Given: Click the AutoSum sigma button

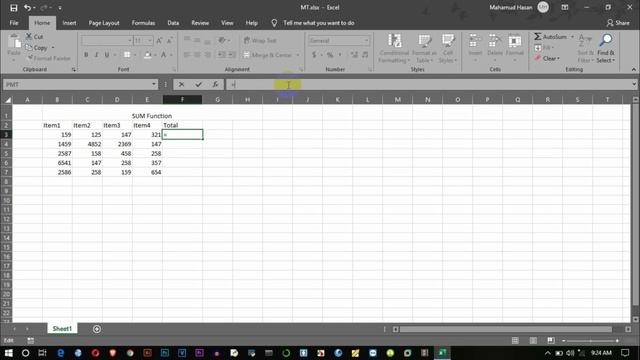Looking at the screenshot, I should point(550,37).
